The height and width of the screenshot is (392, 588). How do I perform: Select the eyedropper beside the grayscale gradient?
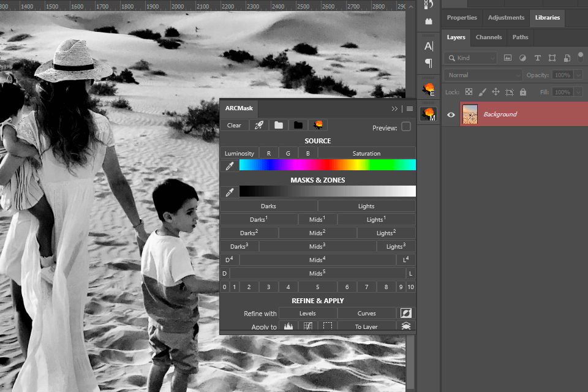coord(230,192)
